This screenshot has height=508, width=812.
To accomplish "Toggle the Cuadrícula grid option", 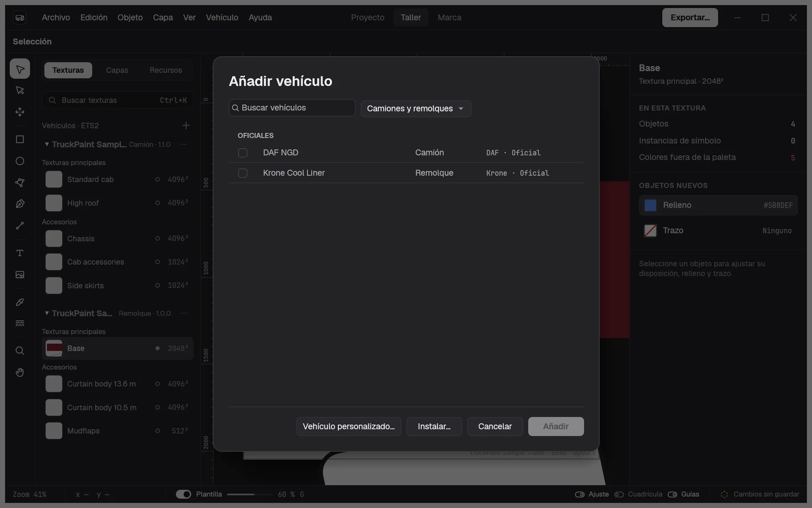I will tap(619, 494).
